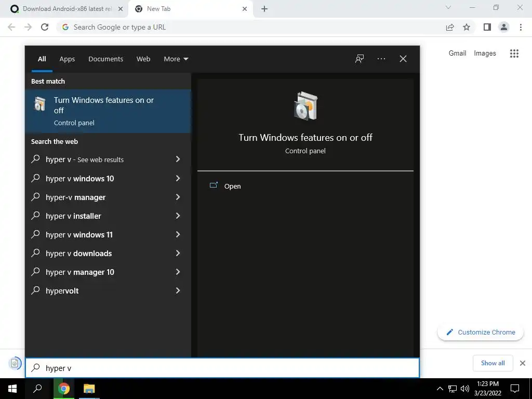
Task: Select the All search filter tab
Action: 42,59
